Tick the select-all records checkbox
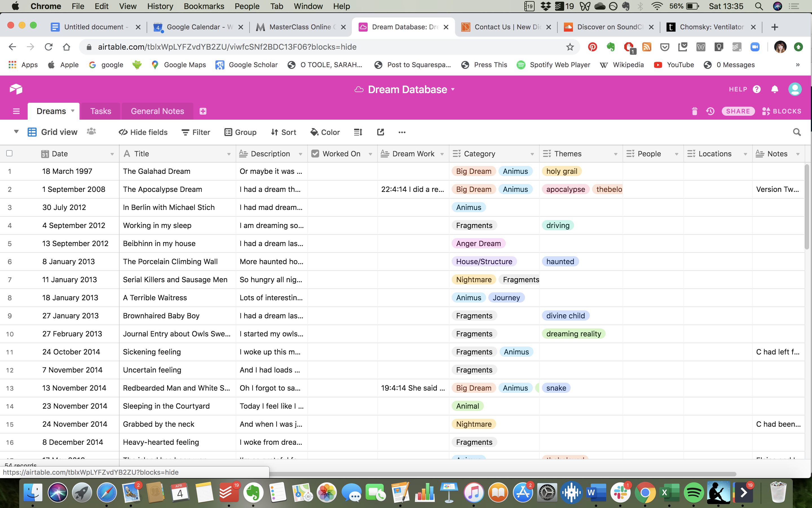 coord(9,154)
